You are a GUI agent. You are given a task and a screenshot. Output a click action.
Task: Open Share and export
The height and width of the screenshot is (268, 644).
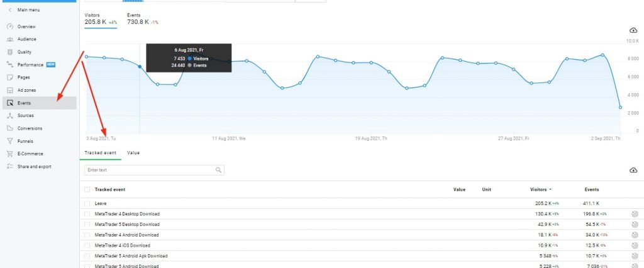[34, 167]
